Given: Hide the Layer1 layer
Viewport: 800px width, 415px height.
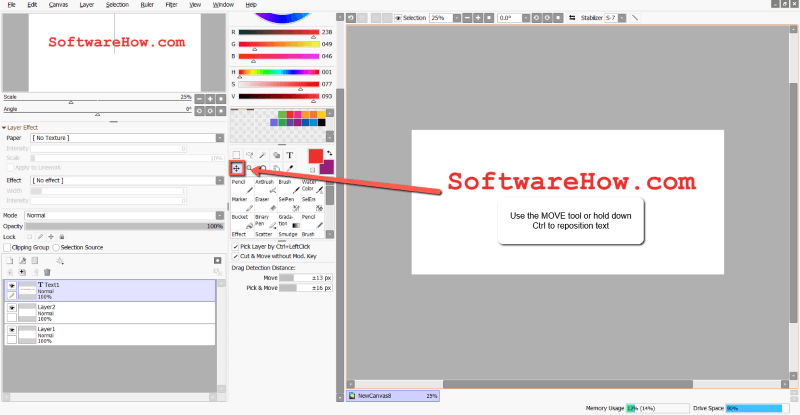Looking at the screenshot, I should [x=12, y=330].
